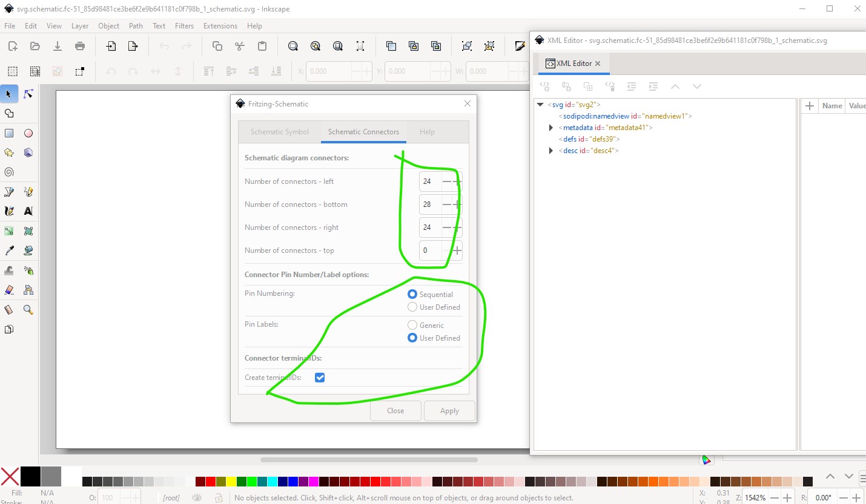Click the connectors - left number field

coord(430,182)
